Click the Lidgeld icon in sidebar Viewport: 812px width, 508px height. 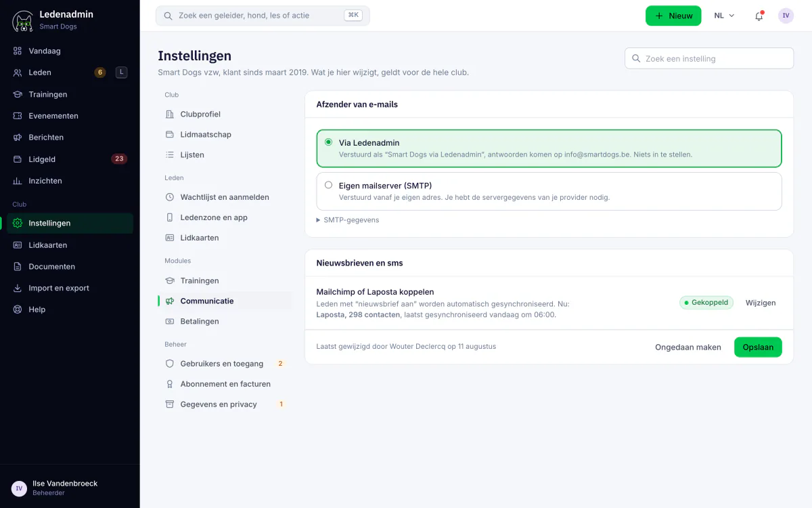coord(18,159)
